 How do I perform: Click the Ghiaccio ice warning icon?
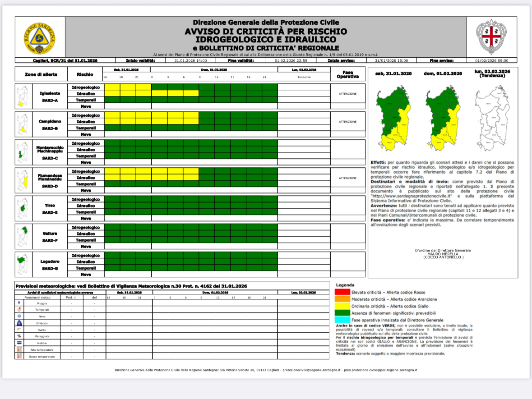coord(19,323)
